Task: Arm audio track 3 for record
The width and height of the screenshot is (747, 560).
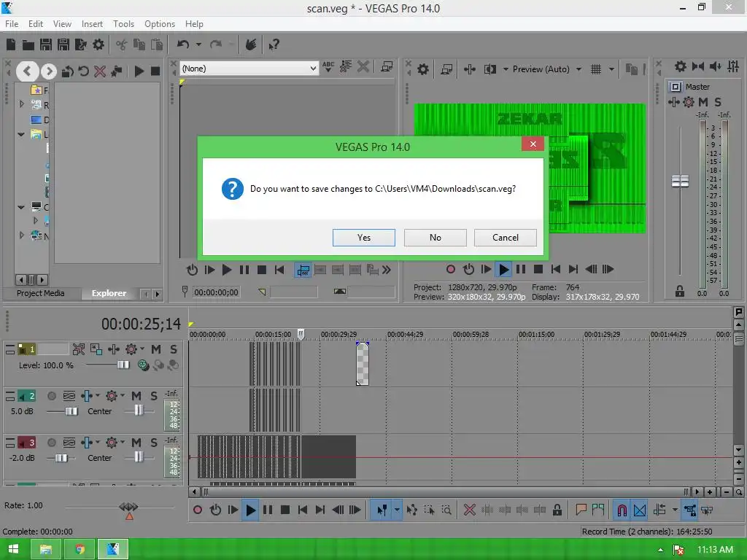Action: pos(52,443)
